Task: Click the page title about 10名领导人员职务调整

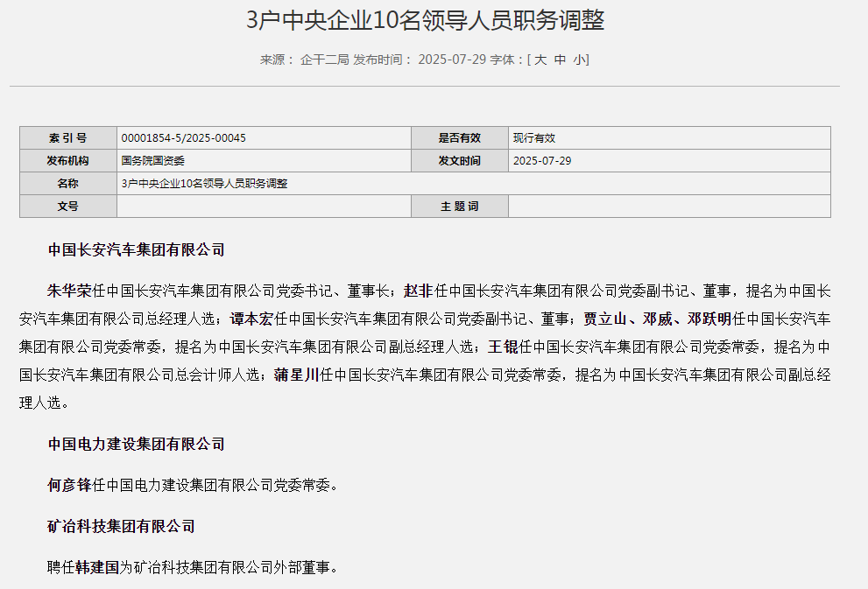Action: 425,20
